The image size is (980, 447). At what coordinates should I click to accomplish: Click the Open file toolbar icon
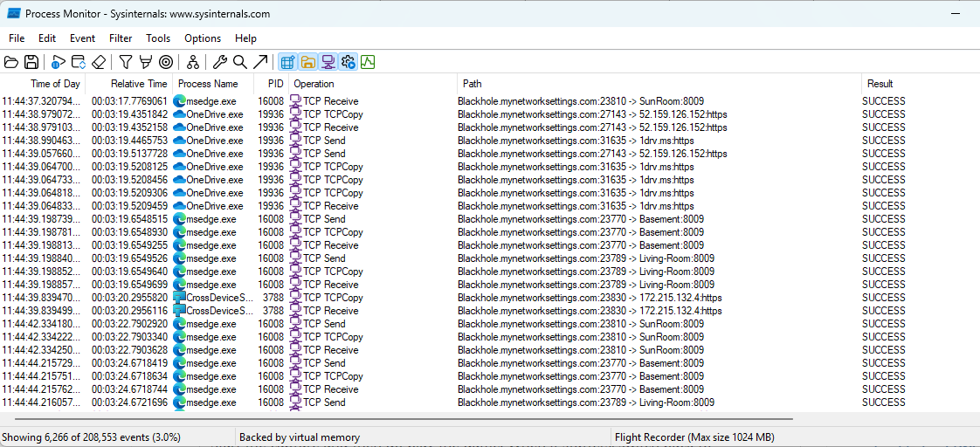point(10,62)
